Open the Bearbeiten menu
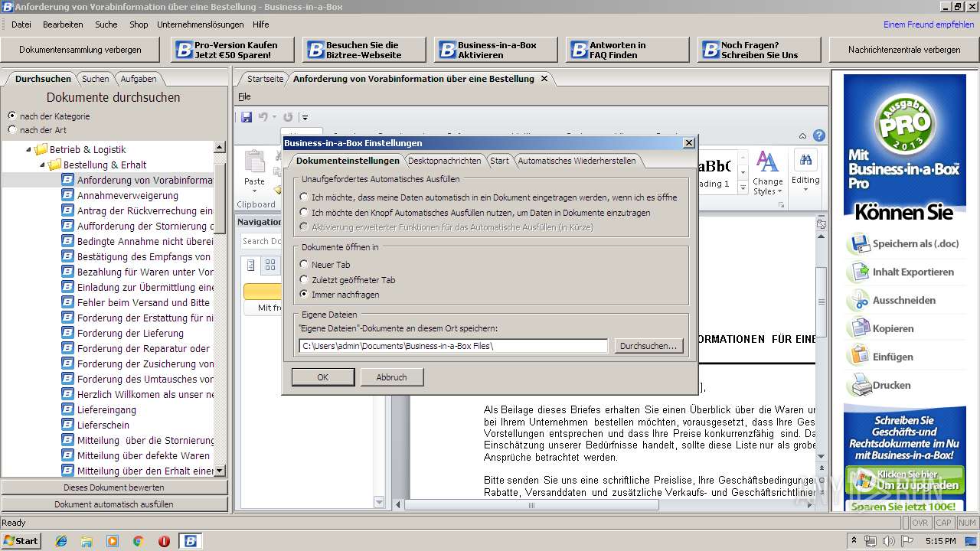 [x=63, y=24]
